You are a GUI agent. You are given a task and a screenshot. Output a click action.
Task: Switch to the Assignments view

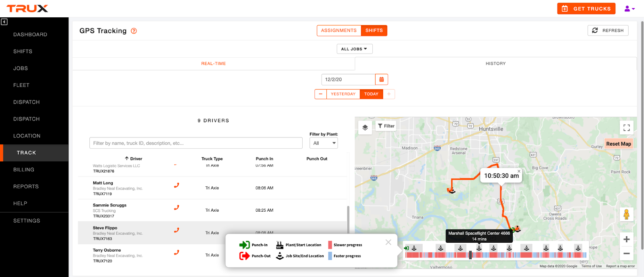(339, 31)
